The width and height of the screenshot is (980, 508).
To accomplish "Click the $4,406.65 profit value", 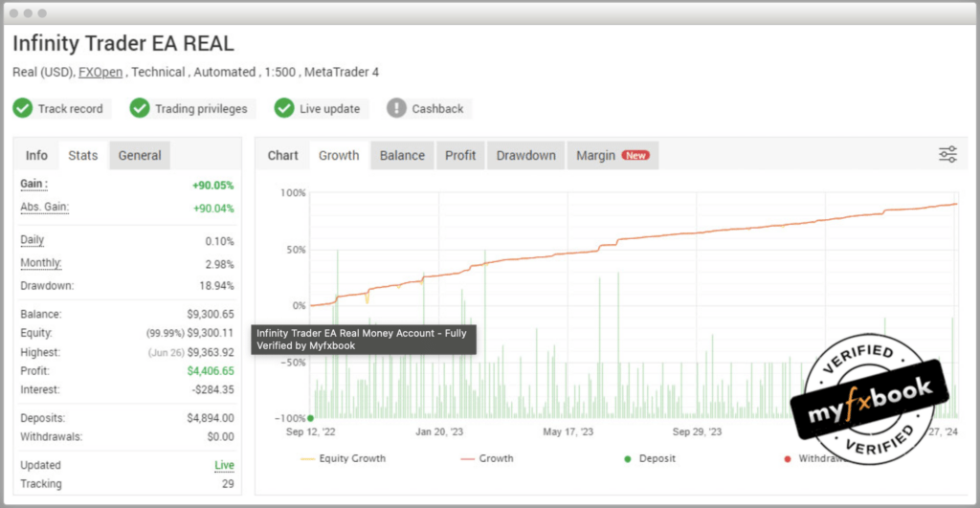I will tap(211, 371).
